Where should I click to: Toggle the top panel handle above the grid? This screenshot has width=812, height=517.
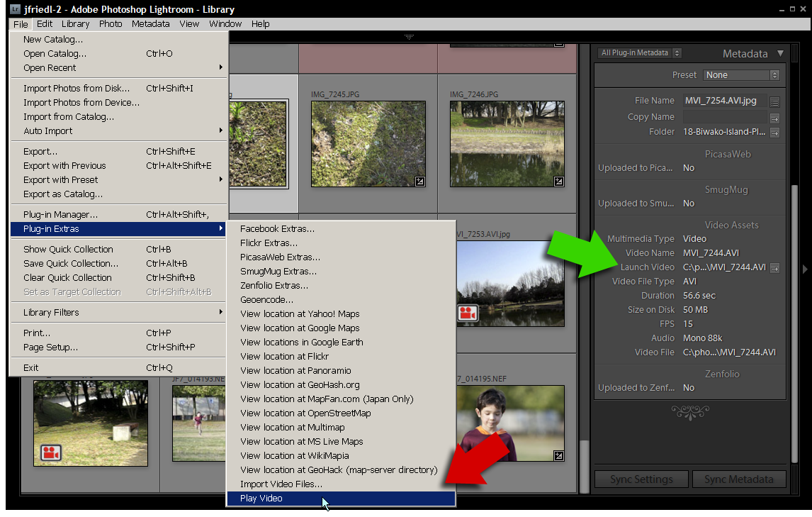pos(409,37)
